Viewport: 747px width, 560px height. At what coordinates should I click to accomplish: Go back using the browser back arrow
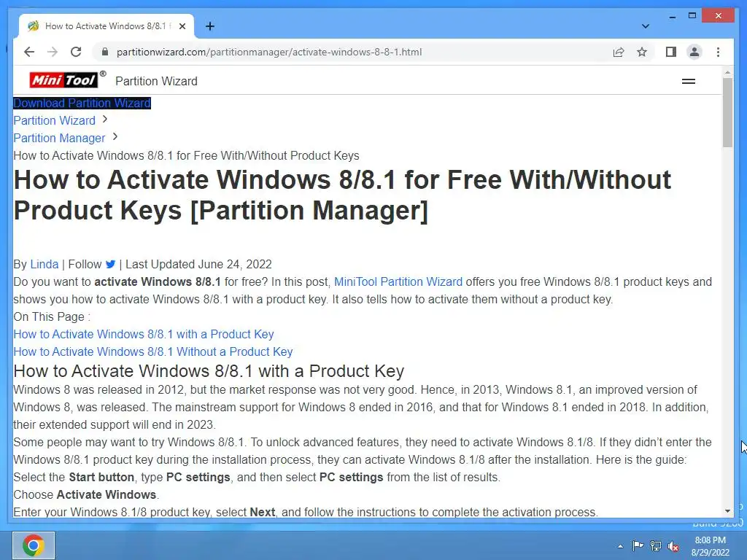29,52
